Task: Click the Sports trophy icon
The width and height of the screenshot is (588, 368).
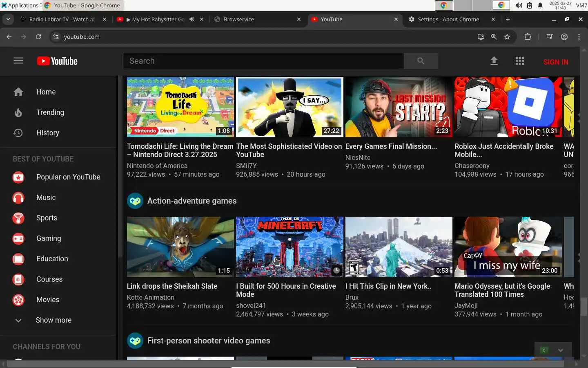Action: point(18,218)
